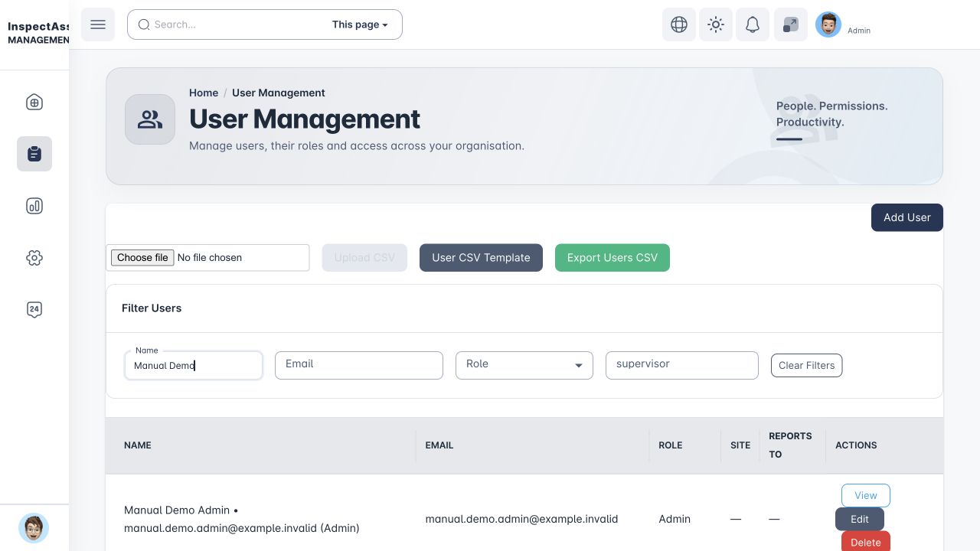The image size is (980, 551).
Task: Click the Admin role cell
Action: [675, 519]
